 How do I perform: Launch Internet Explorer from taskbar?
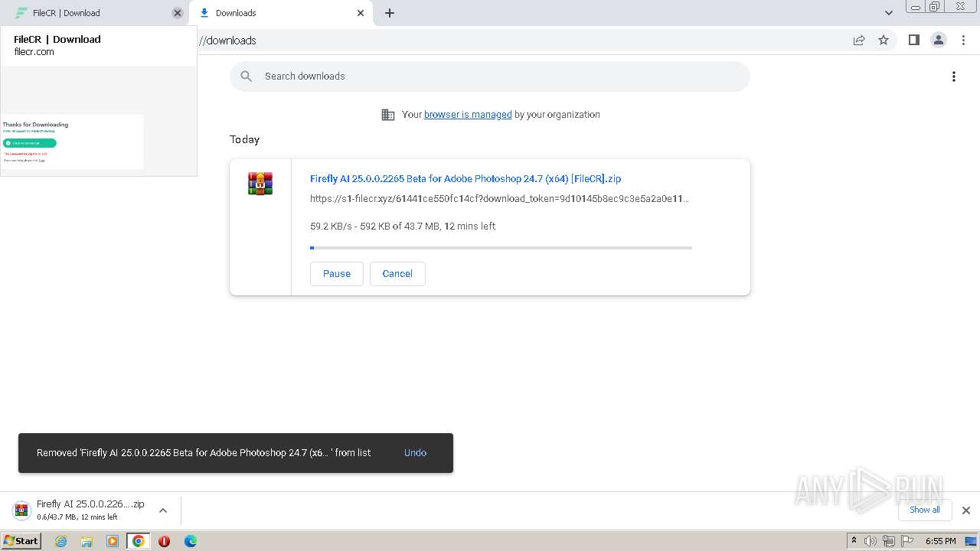[61, 541]
